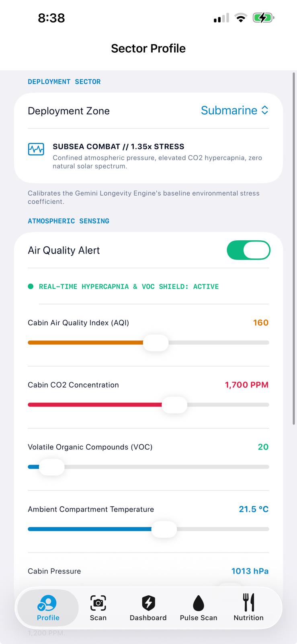Click the Cabin Air Quality Index slider handle
Viewport: 297px width, 644px height.
[x=156, y=343]
